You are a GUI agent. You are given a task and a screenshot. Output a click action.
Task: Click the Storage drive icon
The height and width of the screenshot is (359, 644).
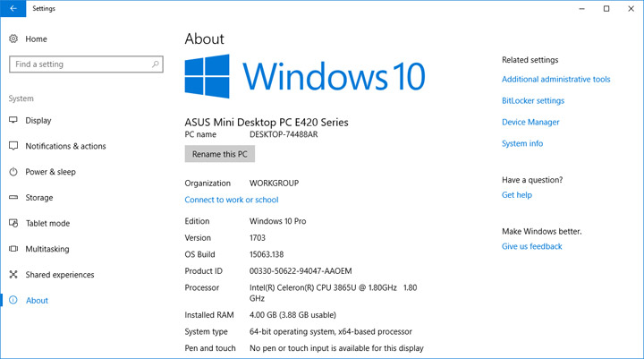click(x=13, y=198)
